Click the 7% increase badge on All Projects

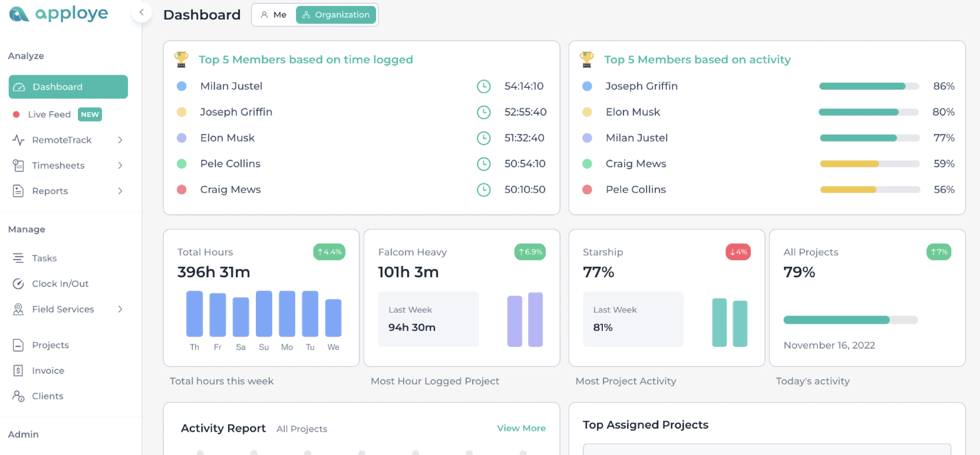[939, 252]
